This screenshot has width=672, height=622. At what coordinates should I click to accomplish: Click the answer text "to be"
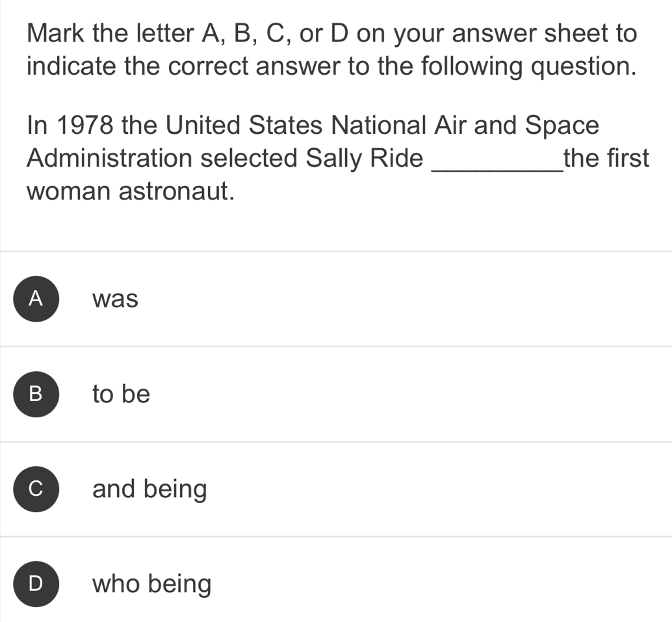[x=122, y=394]
